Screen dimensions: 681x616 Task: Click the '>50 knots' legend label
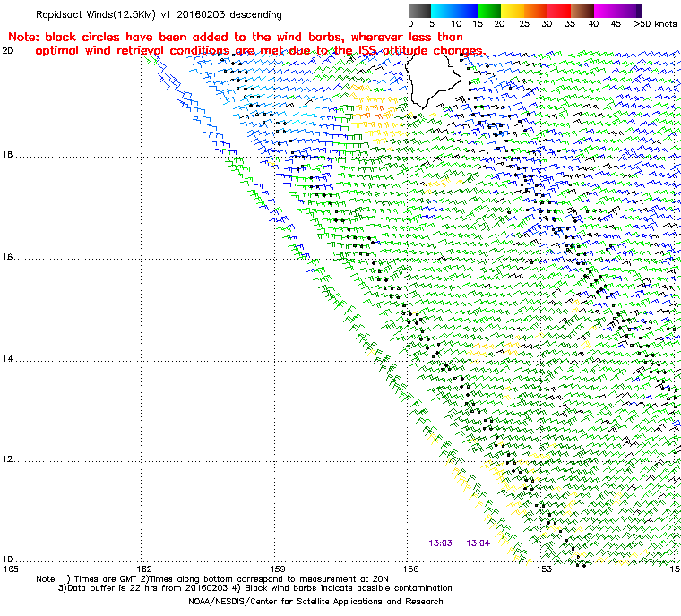655,24
